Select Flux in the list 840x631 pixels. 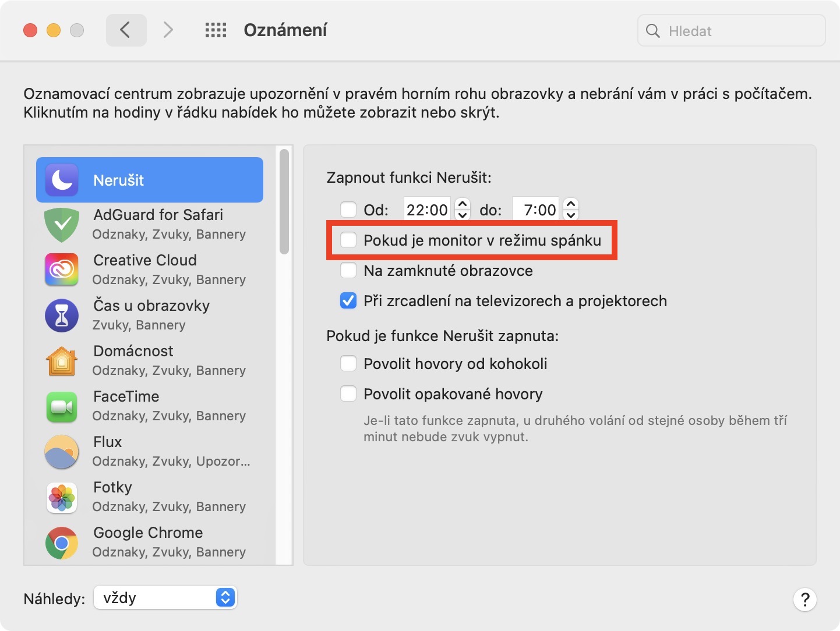[150, 452]
